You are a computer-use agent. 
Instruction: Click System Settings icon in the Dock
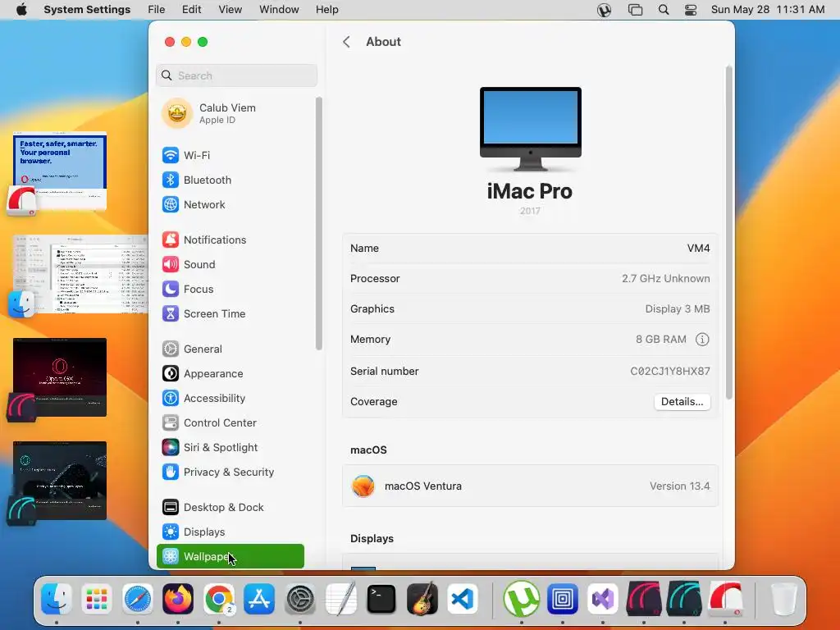300,598
